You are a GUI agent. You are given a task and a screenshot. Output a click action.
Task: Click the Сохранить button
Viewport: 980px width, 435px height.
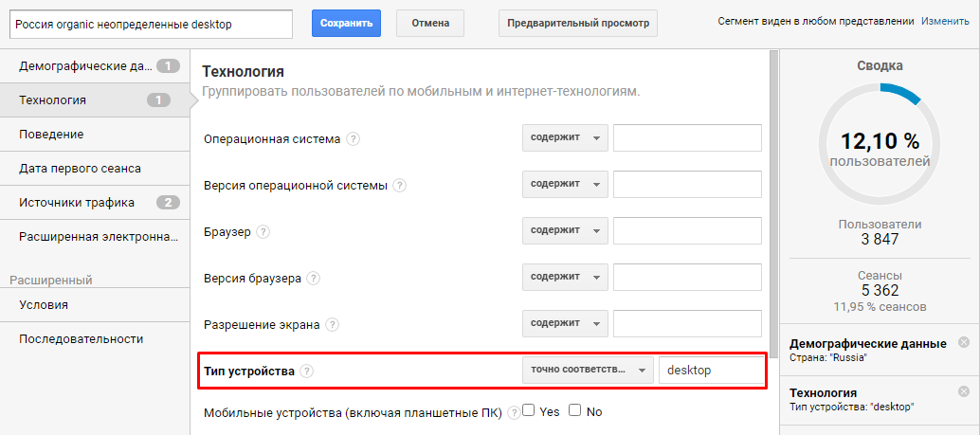coord(346,23)
